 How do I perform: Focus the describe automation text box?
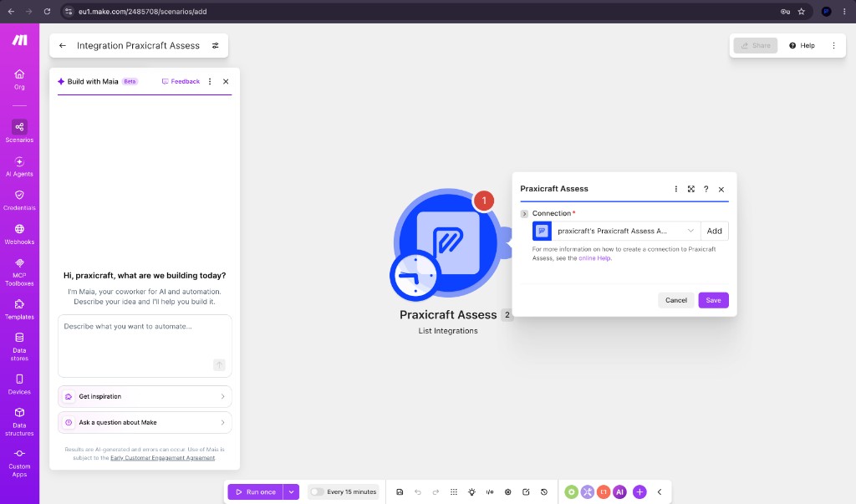click(145, 346)
